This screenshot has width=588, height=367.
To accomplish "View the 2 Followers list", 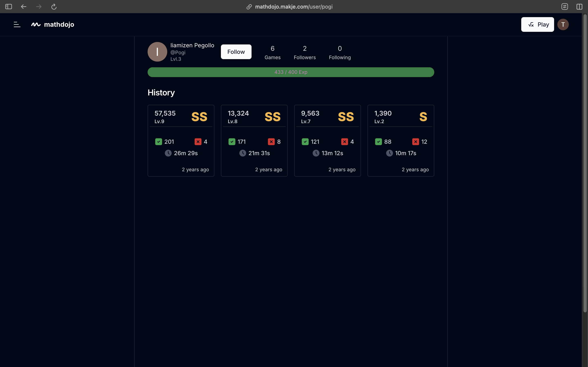I will coord(304,52).
